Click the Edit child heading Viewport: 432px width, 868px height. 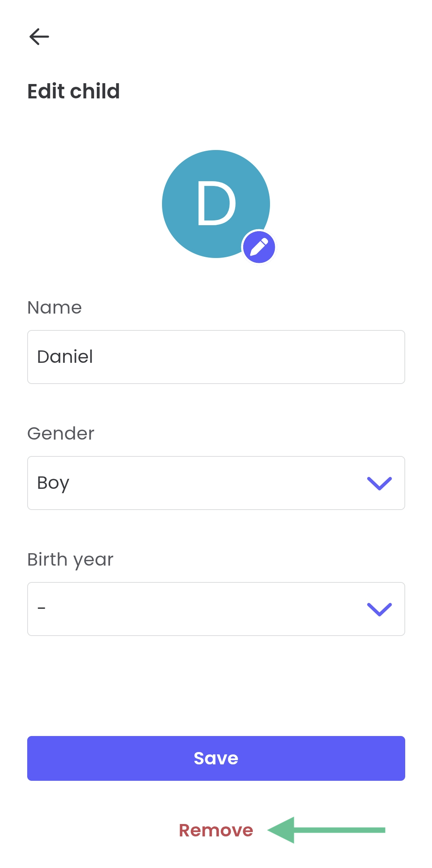74,91
